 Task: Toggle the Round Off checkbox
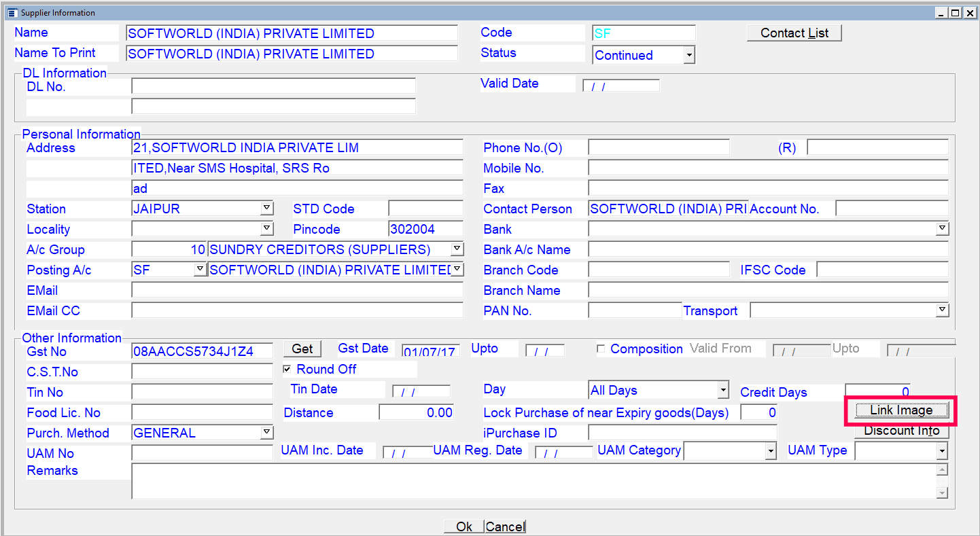287,370
